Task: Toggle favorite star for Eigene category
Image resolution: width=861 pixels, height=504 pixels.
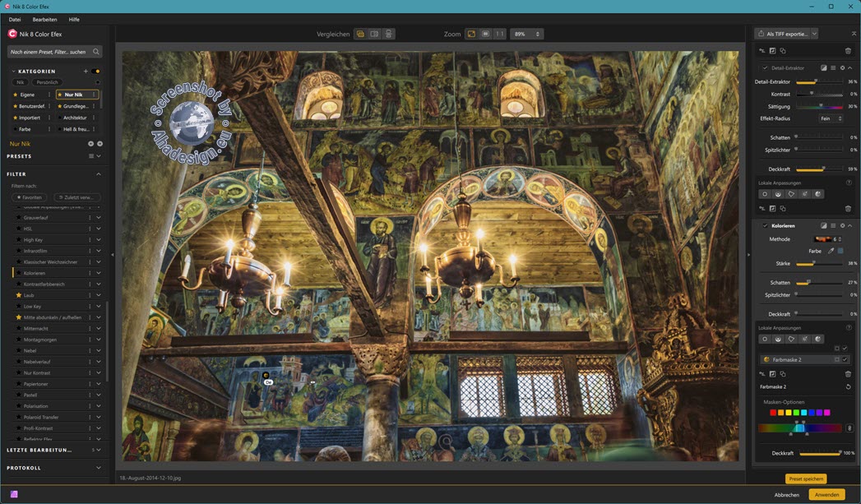Action: [x=16, y=95]
